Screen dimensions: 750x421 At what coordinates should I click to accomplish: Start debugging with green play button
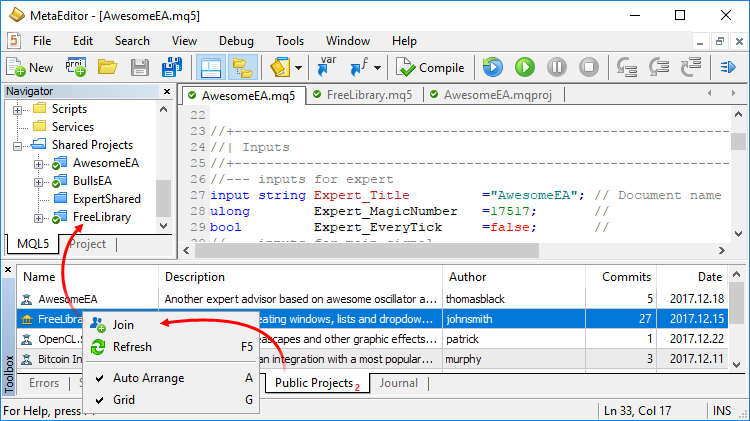tap(525, 67)
